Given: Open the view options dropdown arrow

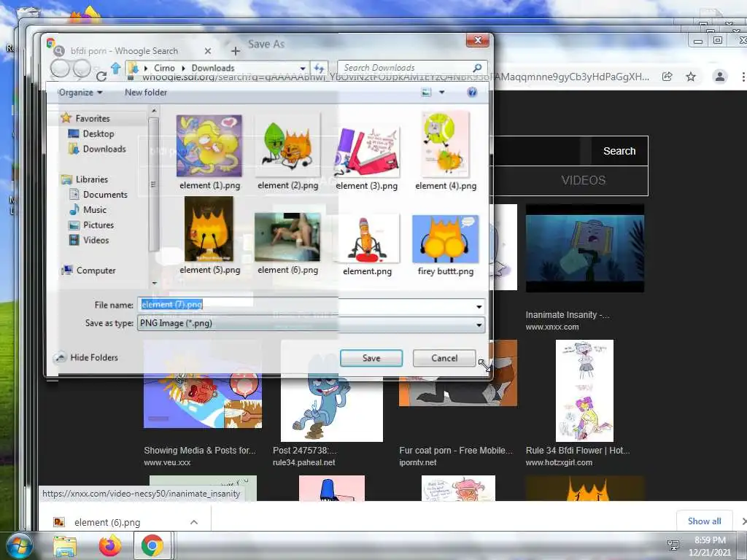Looking at the screenshot, I should [441, 93].
